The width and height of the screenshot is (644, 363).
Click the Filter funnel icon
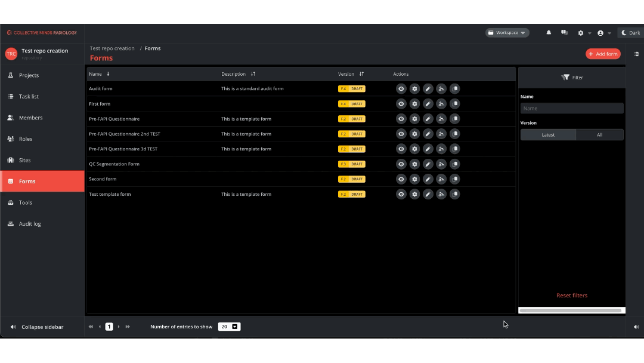tap(566, 78)
